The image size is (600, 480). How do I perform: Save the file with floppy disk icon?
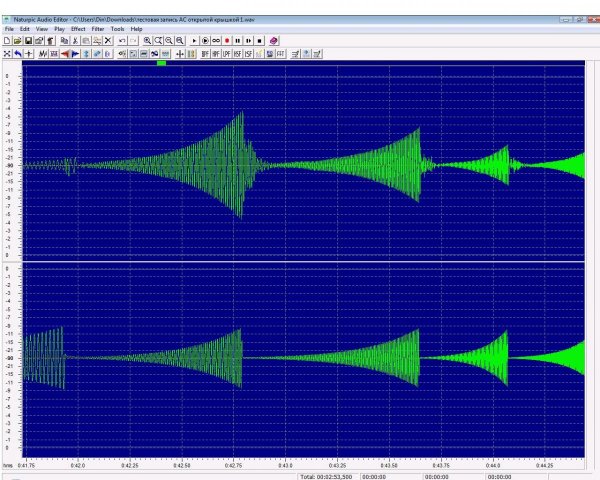click(x=28, y=41)
